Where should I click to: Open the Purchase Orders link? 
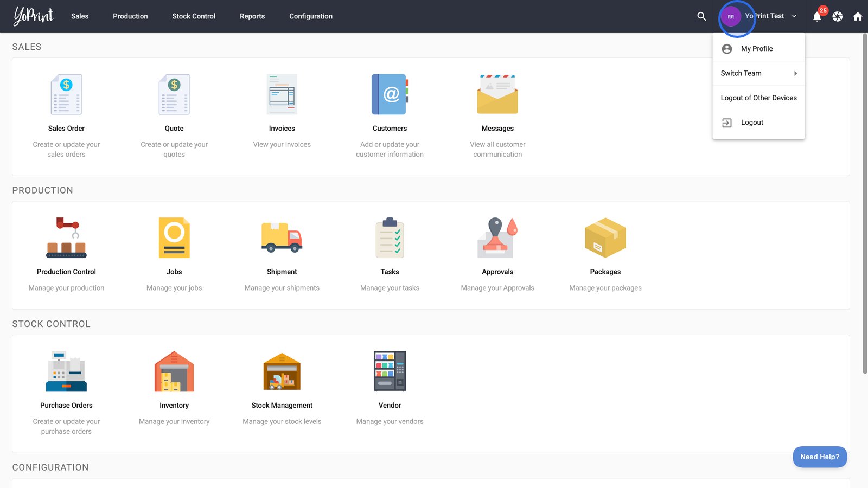pyautogui.click(x=66, y=405)
